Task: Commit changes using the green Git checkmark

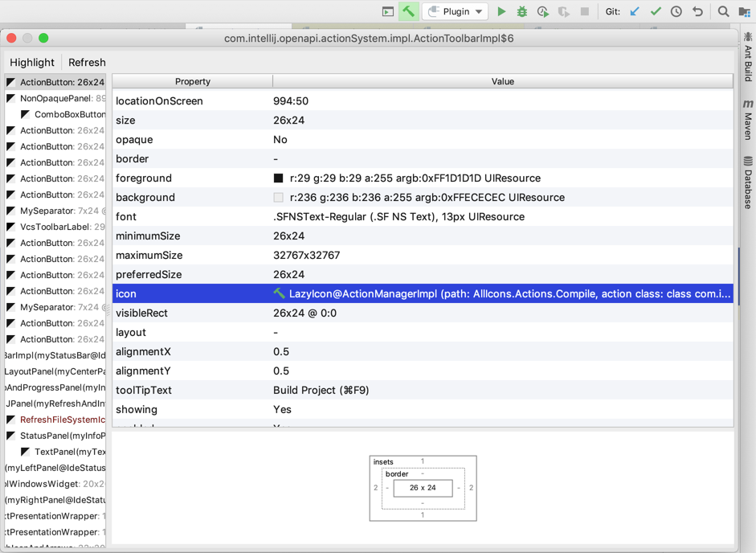Action: tap(656, 12)
